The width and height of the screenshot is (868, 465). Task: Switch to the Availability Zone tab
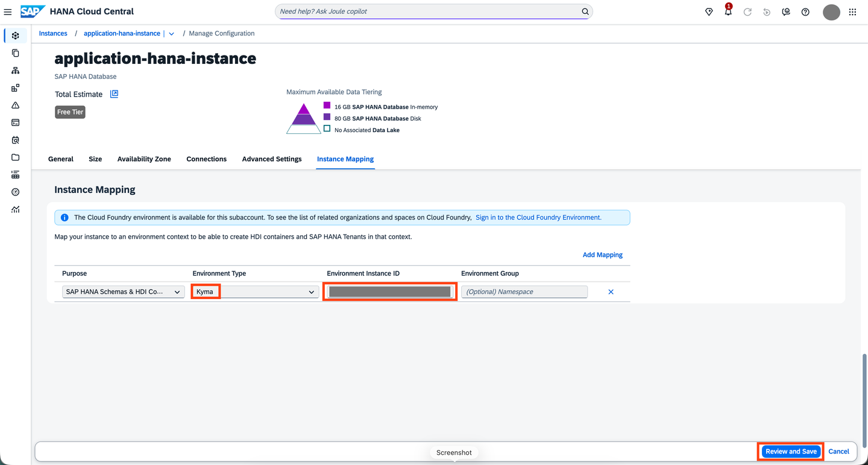144,159
